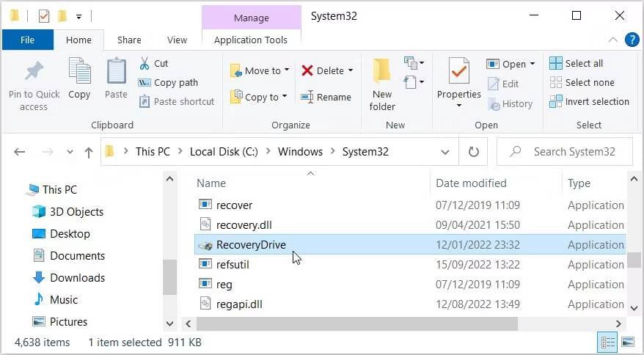
Task: Open the New item dropdown icon
Action: tap(414, 63)
